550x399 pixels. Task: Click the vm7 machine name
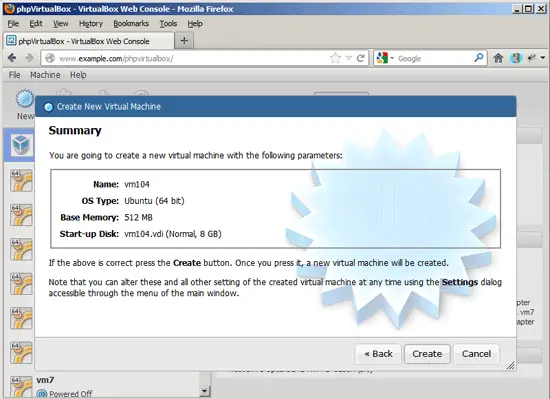(x=45, y=380)
